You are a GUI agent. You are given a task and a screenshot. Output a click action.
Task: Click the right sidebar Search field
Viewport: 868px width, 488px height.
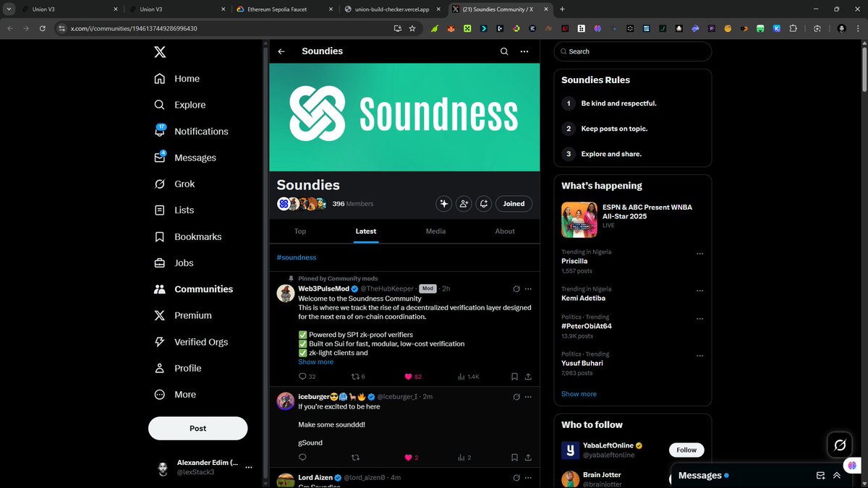[633, 51]
